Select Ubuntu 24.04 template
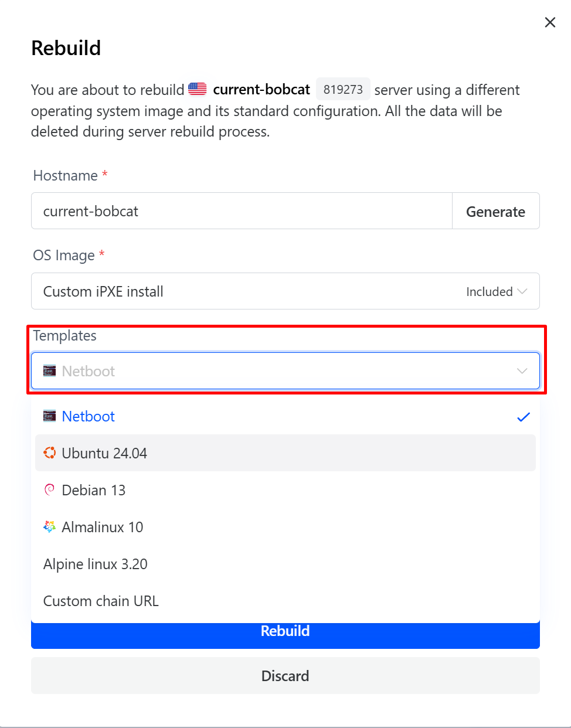Screen dimensions: 571x728 (x=104, y=453)
